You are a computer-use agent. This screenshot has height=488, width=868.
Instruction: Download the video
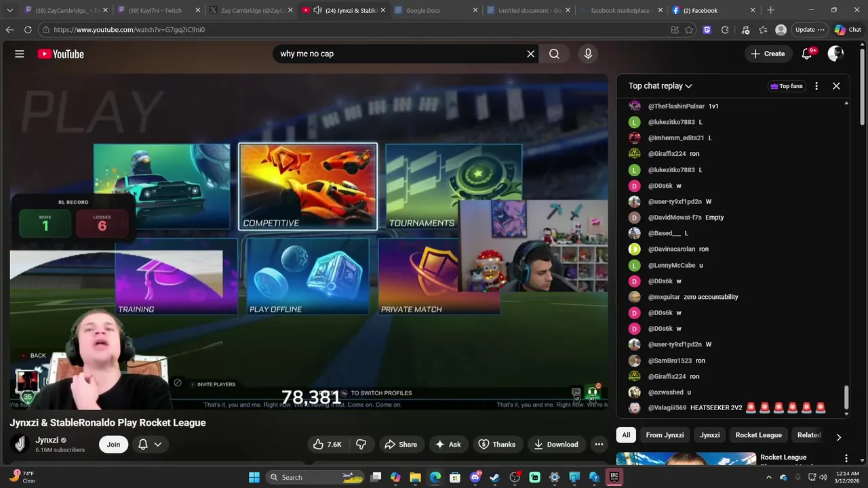click(556, 445)
